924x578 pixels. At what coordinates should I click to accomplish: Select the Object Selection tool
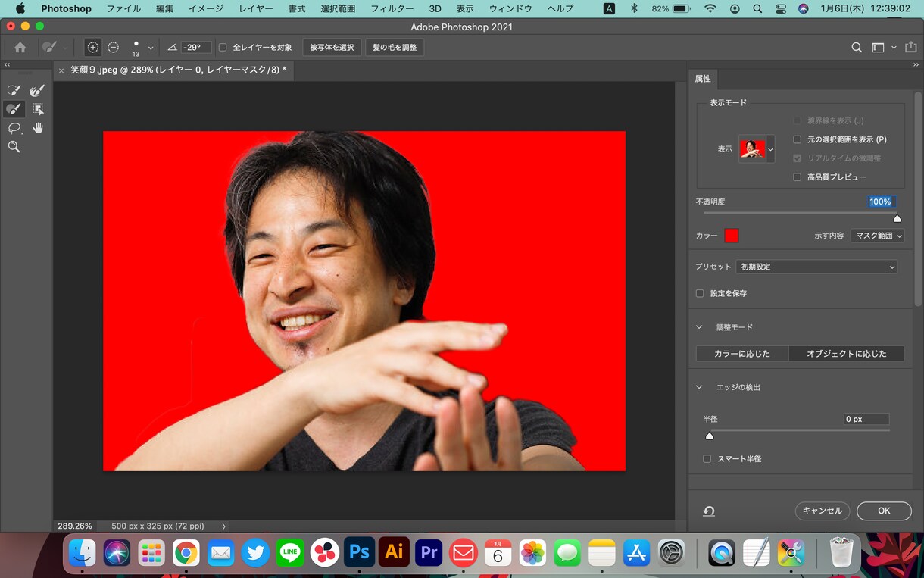[37, 109]
